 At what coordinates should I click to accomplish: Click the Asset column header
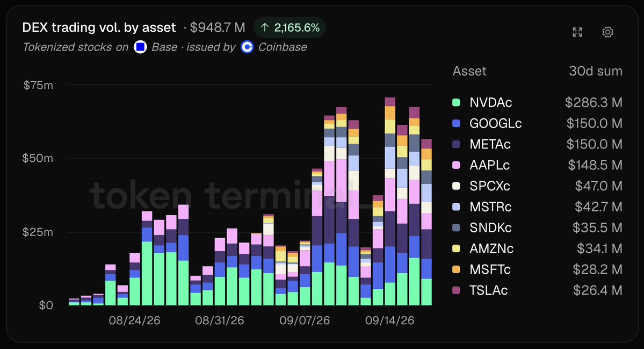point(469,71)
